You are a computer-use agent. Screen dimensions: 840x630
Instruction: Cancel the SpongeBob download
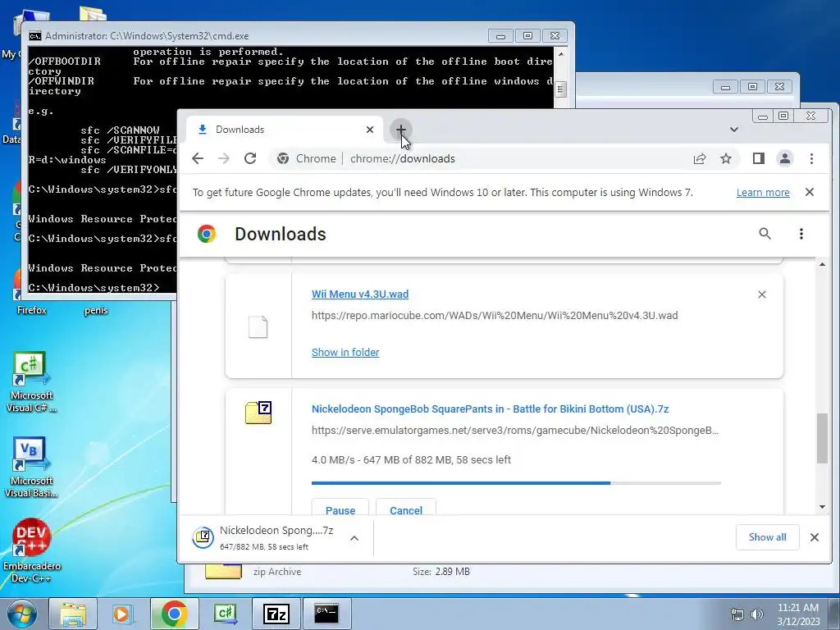[406, 509]
